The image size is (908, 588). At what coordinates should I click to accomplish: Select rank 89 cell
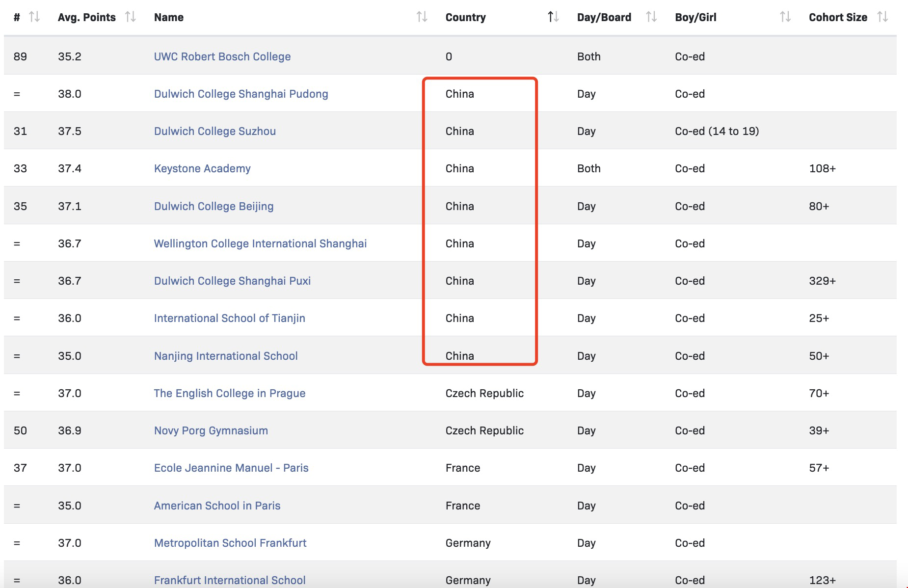(20, 56)
